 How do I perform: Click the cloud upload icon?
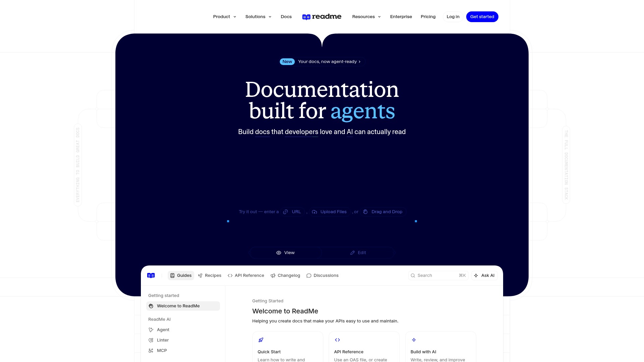point(314,212)
